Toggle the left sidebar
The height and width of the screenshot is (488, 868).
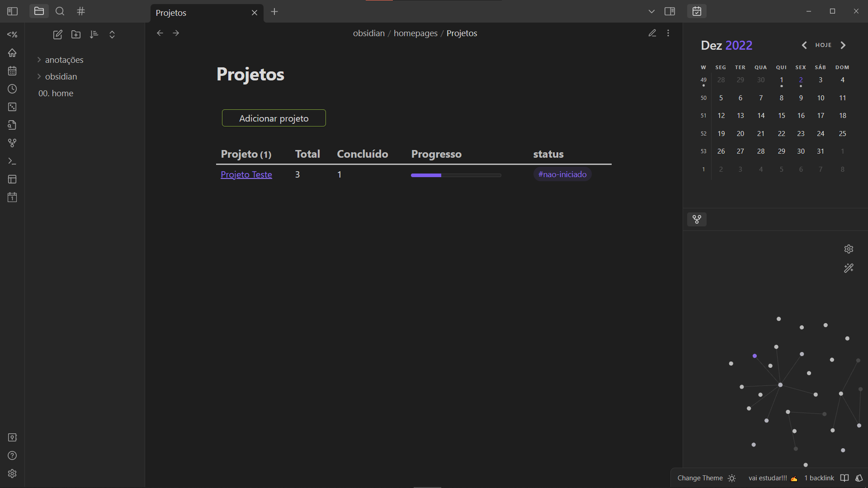pos(12,11)
